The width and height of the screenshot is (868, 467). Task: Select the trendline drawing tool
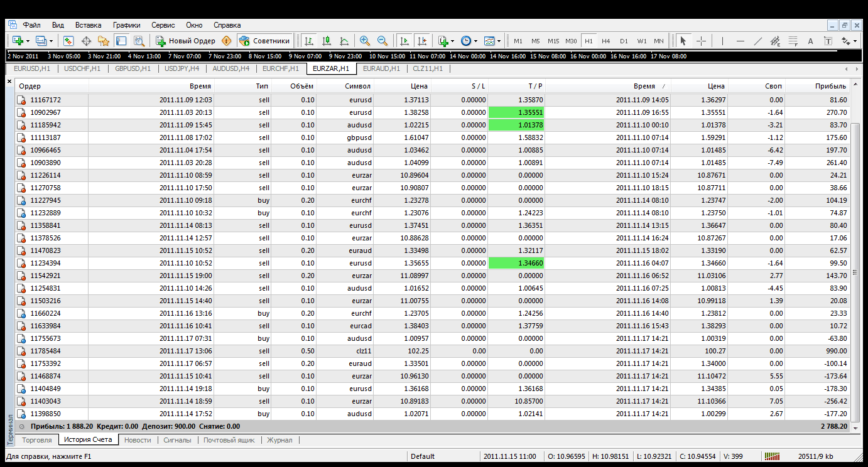point(757,41)
